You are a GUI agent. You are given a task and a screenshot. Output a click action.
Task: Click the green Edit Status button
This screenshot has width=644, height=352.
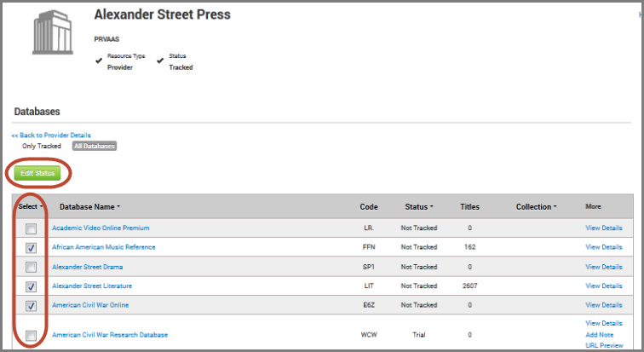tap(37, 173)
